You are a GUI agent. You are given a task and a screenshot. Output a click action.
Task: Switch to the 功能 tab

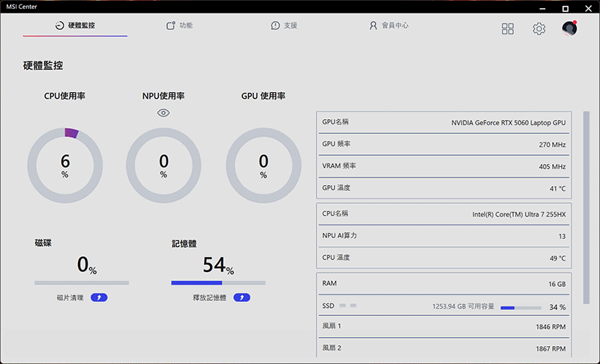[180, 25]
